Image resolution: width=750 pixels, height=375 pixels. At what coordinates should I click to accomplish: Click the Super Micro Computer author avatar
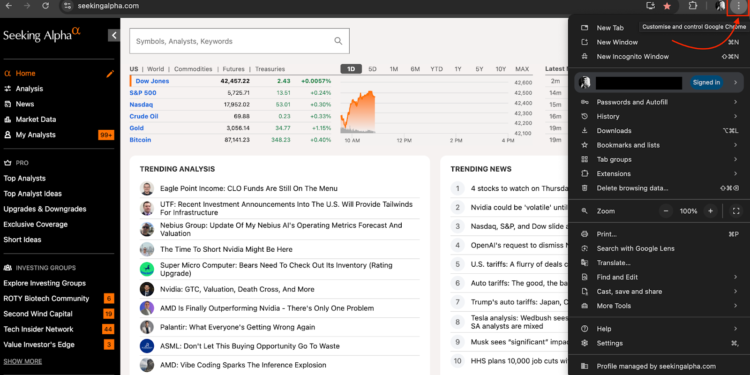pyautogui.click(x=147, y=269)
